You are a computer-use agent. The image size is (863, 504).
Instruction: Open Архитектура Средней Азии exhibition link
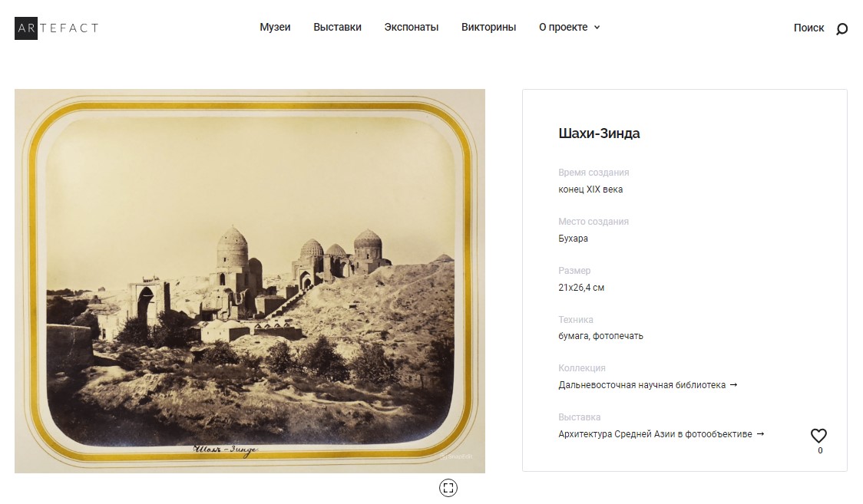point(655,434)
